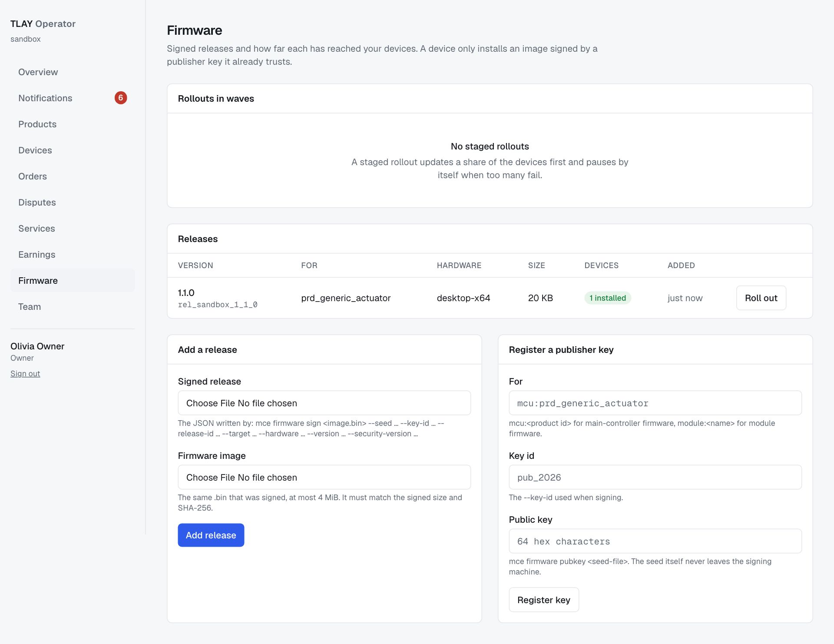Open the Devices page

point(72,150)
